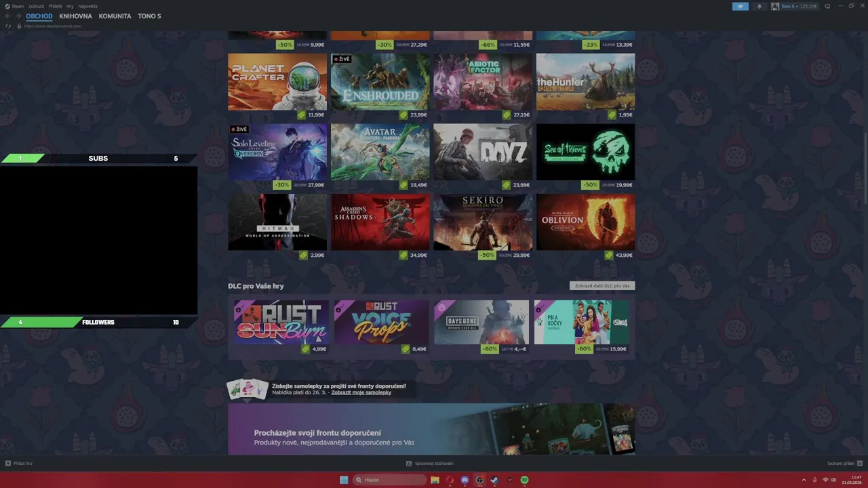This screenshot has width=868, height=488.
Task: Open the Sekiro game tile
Action: (x=483, y=222)
